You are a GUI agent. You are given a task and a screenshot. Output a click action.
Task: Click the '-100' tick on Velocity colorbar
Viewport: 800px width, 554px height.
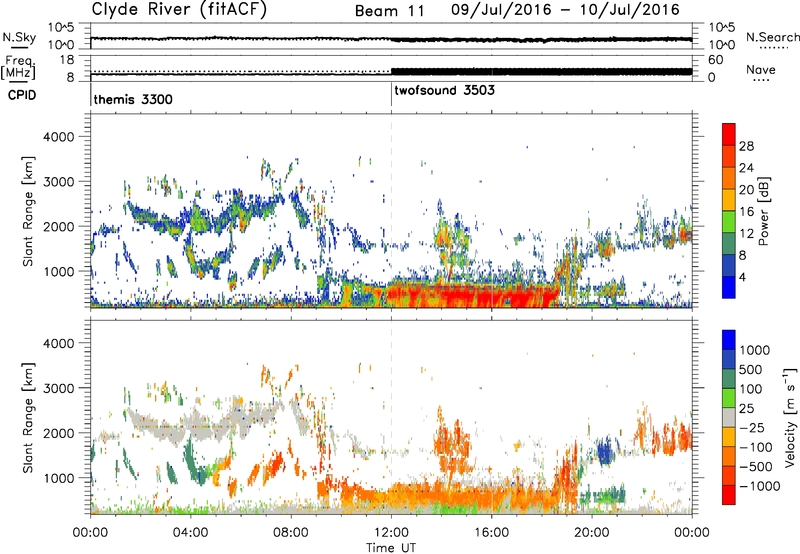tap(756, 447)
